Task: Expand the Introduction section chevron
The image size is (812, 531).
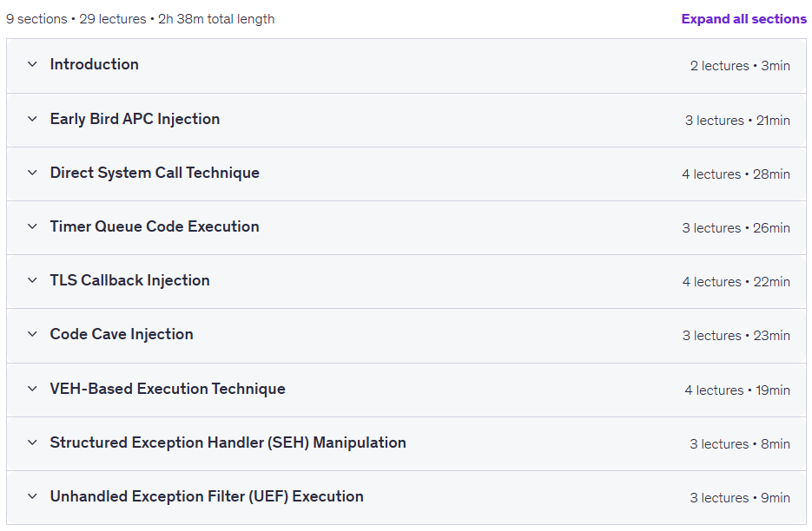Action: pos(32,65)
